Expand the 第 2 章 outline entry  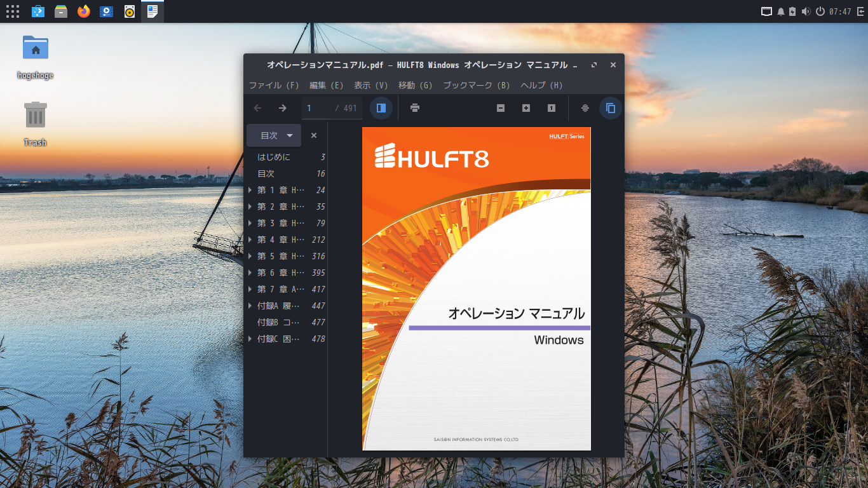click(250, 207)
